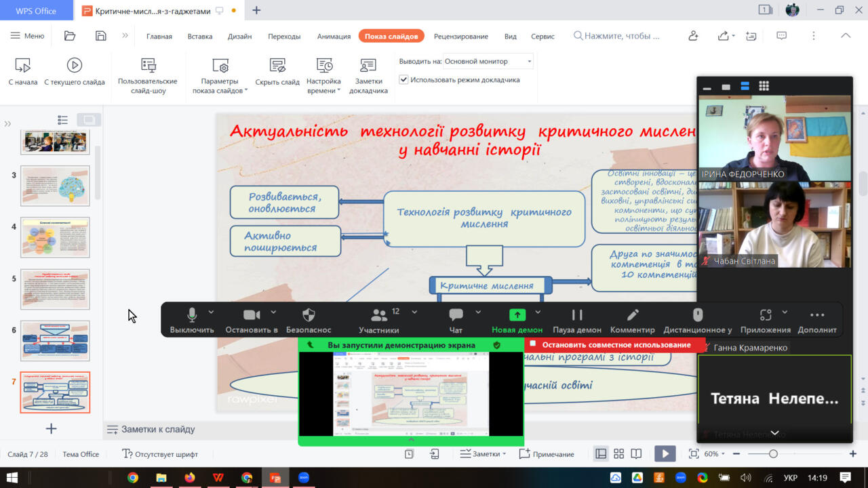Toggle presenter mode checkbox
The image size is (868, 488).
[x=404, y=80]
